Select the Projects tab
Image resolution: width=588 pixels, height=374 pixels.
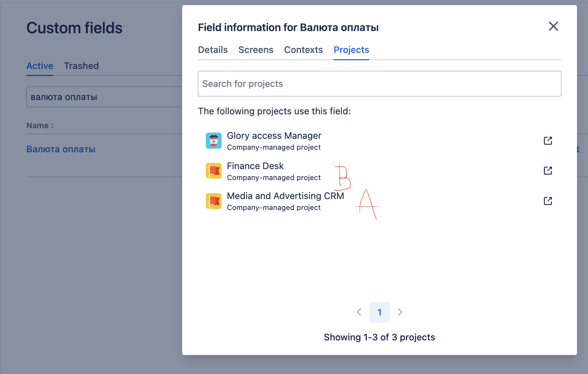351,50
